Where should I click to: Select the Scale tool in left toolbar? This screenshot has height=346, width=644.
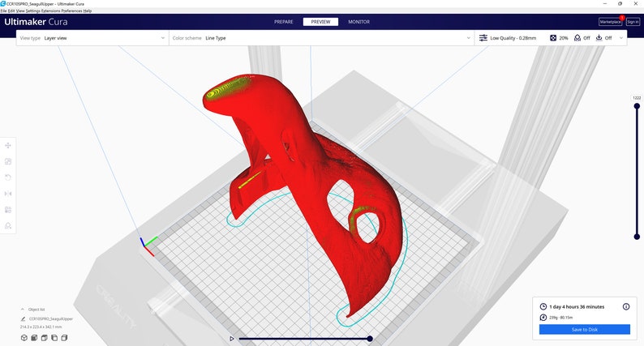[8, 161]
